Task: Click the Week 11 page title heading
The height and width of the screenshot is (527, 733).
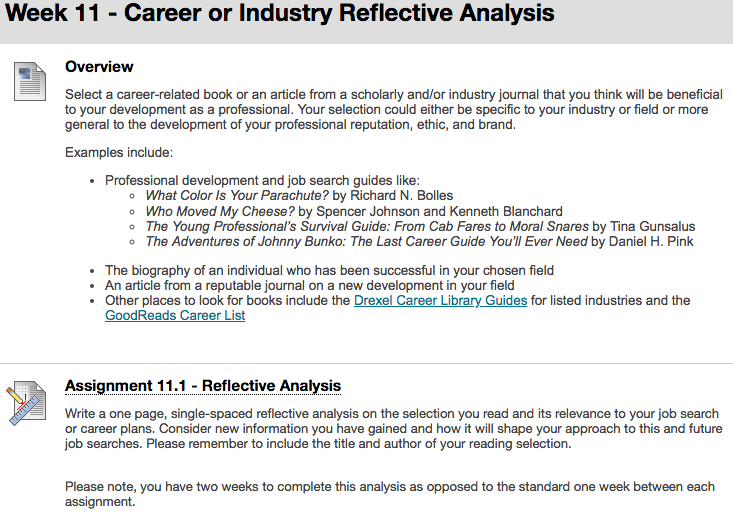Action: pyautogui.click(x=280, y=13)
